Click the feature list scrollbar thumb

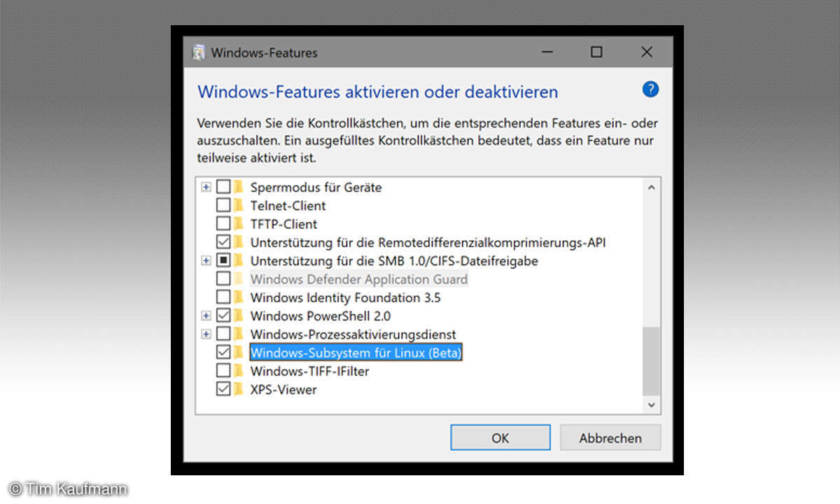tap(651, 360)
